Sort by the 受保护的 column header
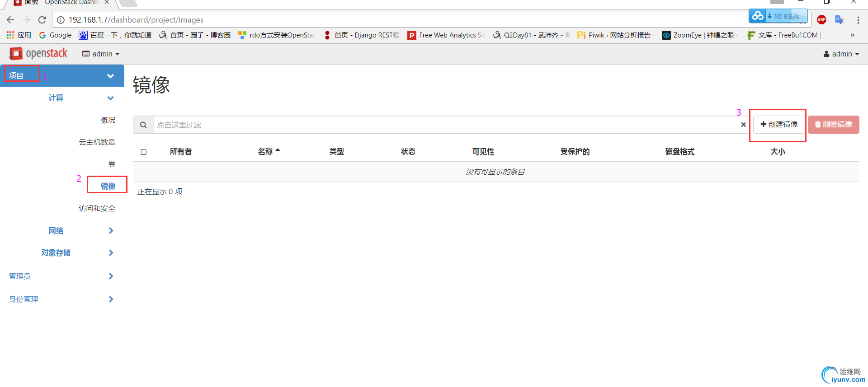Image resolution: width=868 pixels, height=387 pixels. tap(575, 152)
